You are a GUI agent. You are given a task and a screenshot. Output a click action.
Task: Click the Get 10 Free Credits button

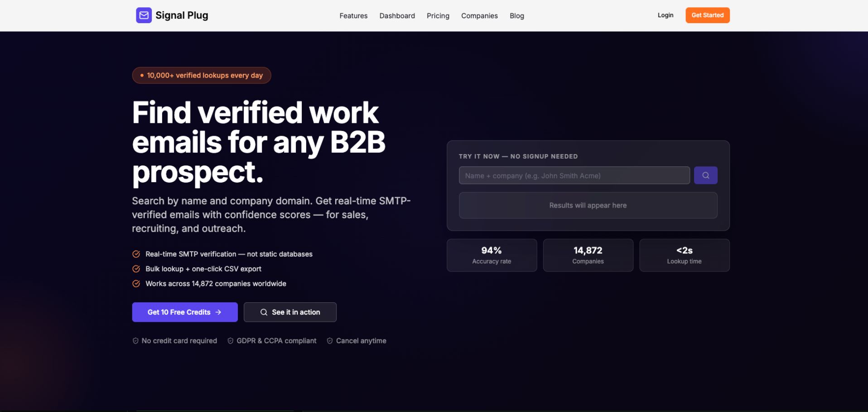(184, 312)
